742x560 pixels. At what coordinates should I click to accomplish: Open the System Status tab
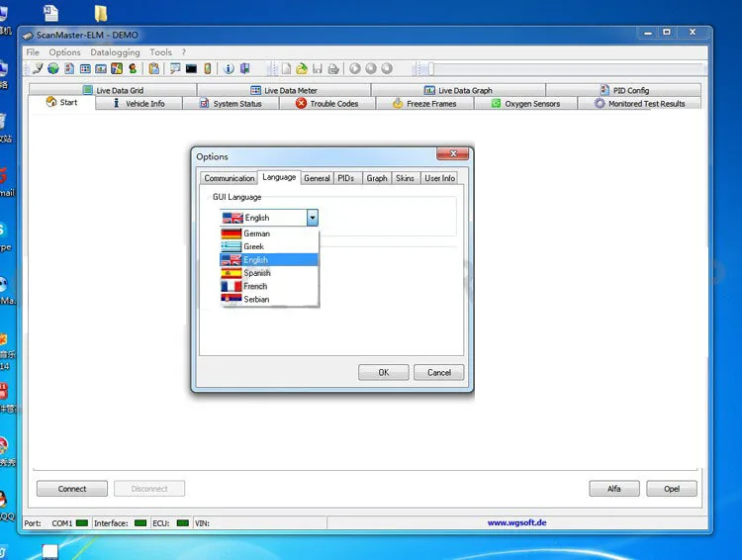click(x=231, y=103)
